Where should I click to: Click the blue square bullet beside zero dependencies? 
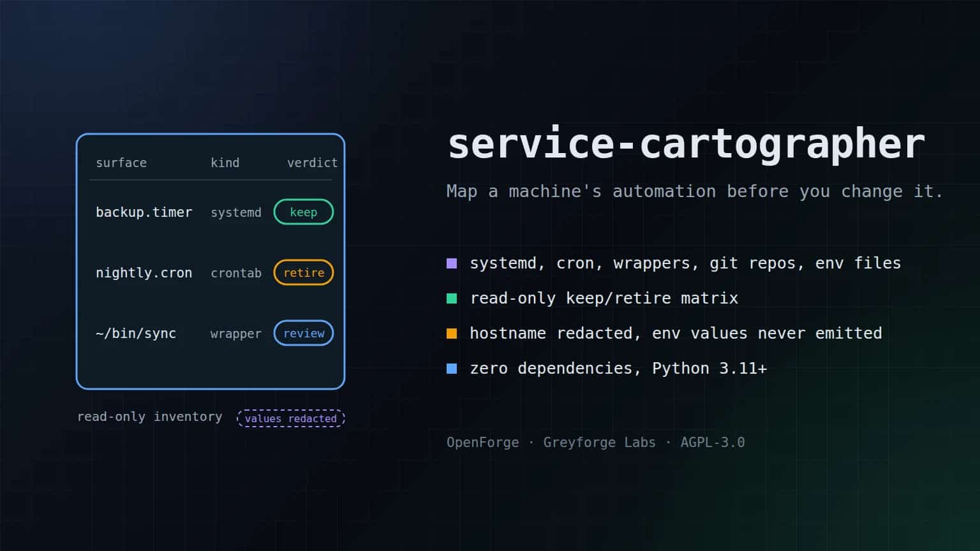click(452, 369)
